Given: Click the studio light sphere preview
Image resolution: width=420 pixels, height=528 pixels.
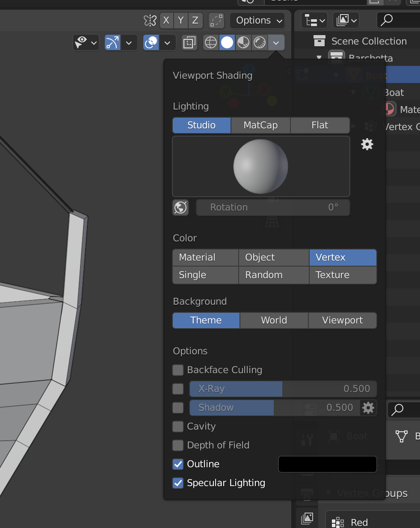Looking at the screenshot, I should (261, 166).
